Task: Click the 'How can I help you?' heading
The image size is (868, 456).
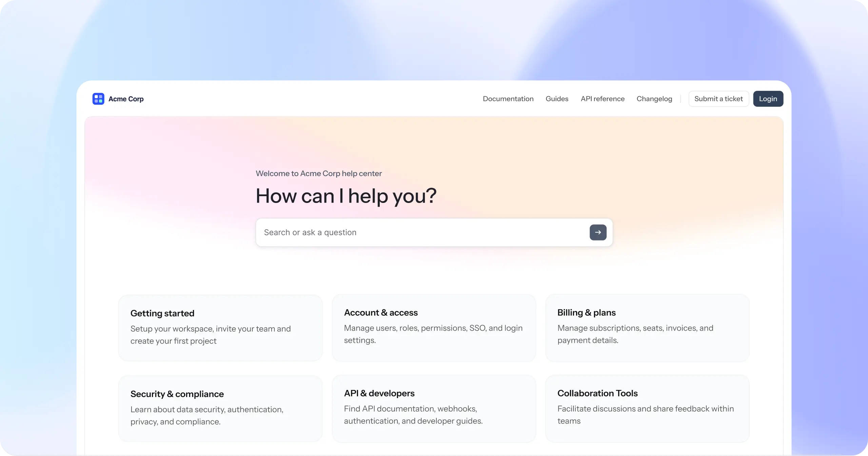Action: (346, 196)
